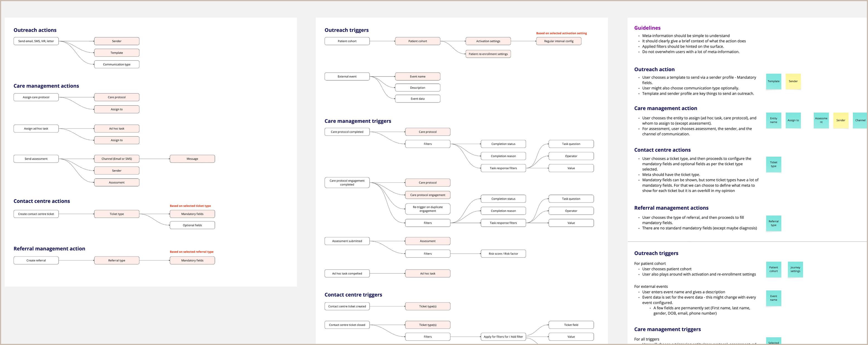The width and height of the screenshot is (868, 345).
Task: Click the 'Assign care protocol' node
Action: click(x=36, y=97)
